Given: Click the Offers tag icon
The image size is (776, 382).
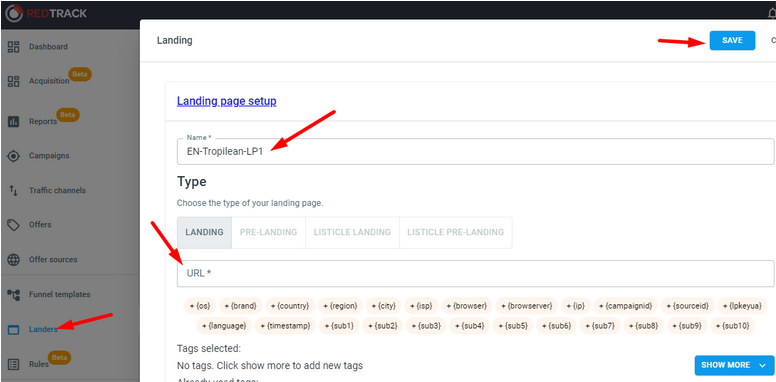Looking at the screenshot, I should pyautogui.click(x=14, y=225).
